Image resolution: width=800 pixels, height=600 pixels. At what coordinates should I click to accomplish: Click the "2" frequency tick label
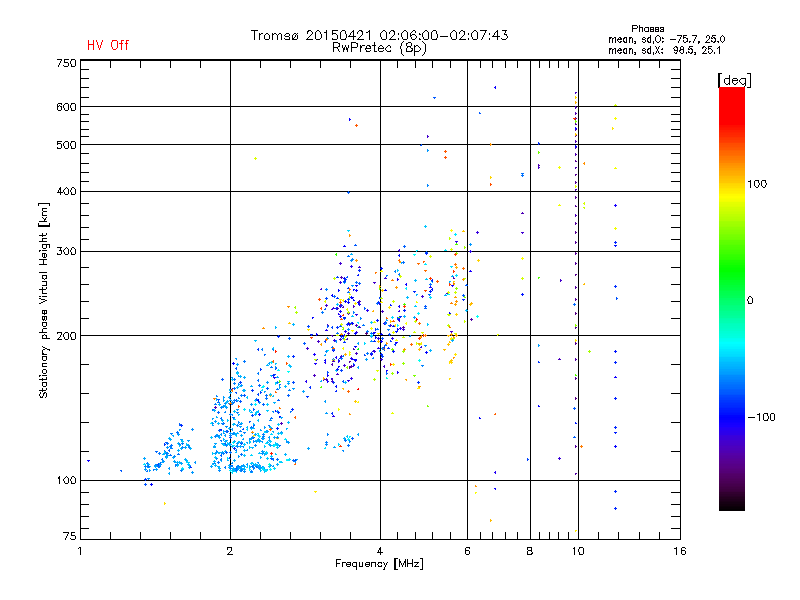tap(230, 551)
